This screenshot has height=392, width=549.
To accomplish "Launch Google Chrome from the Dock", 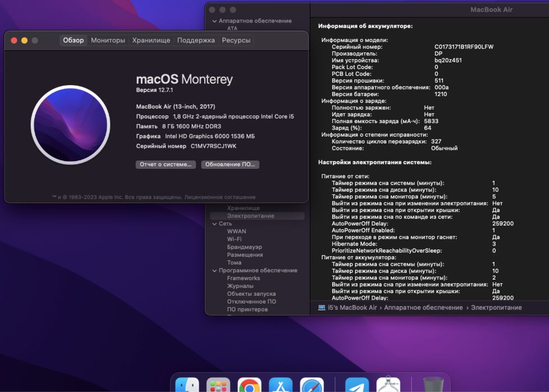I will tap(250, 385).
